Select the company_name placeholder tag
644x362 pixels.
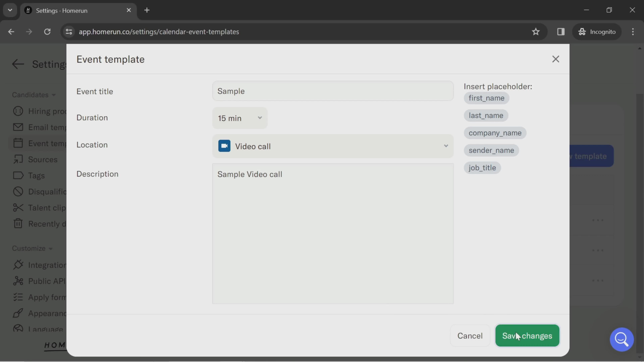495,133
